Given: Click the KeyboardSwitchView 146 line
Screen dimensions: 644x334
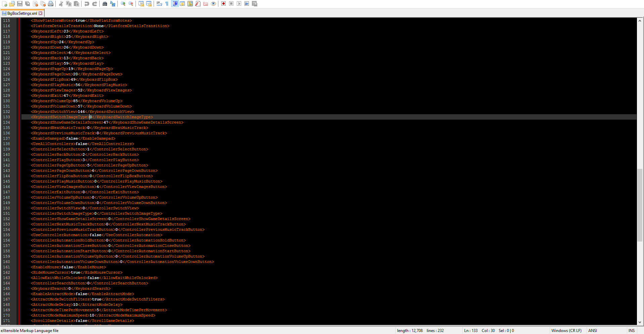Looking at the screenshot, I should (x=83, y=112).
